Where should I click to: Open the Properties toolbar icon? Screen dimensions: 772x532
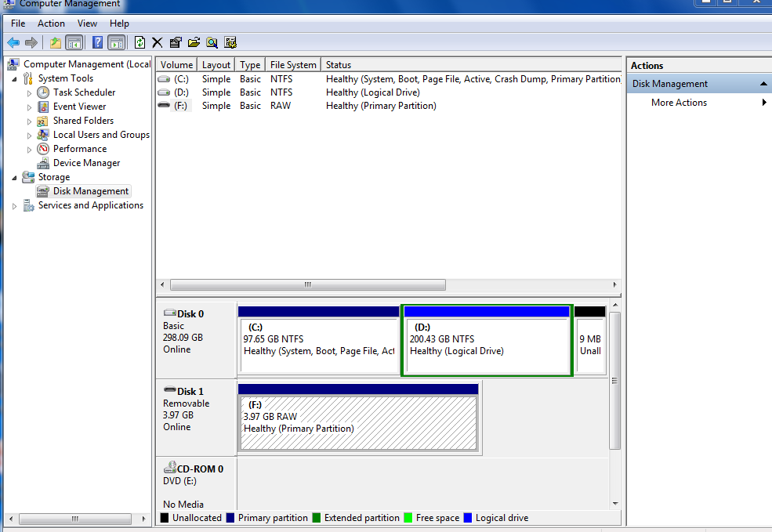pyautogui.click(x=176, y=43)
